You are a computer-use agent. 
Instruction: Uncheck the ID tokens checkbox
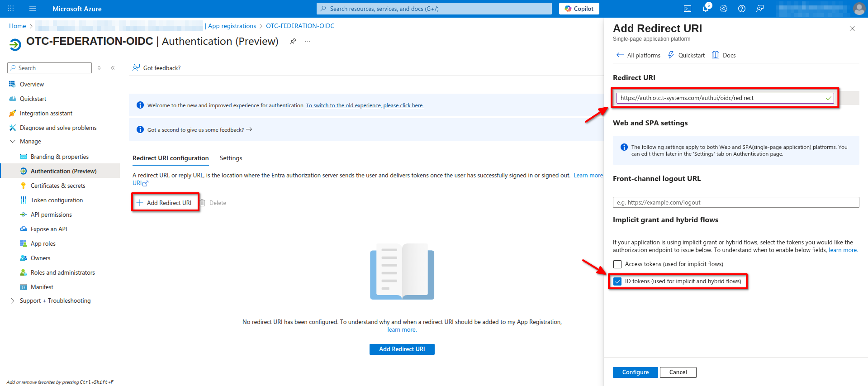617,281
